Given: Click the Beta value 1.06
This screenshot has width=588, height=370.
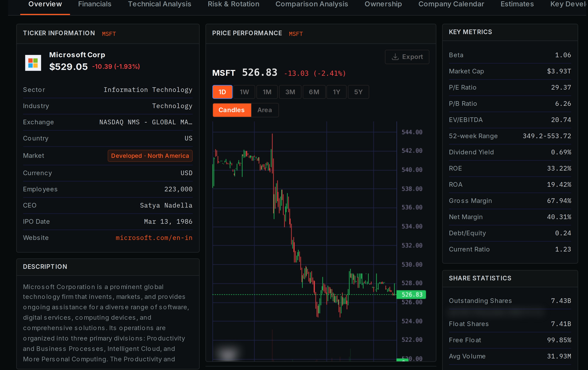Looking at the screenshot, I should [563, 55].
